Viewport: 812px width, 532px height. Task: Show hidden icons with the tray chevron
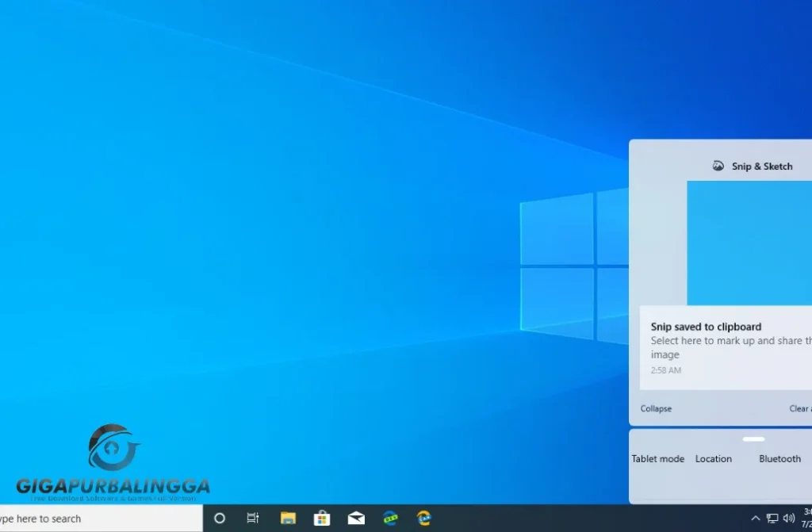[754, 519]
